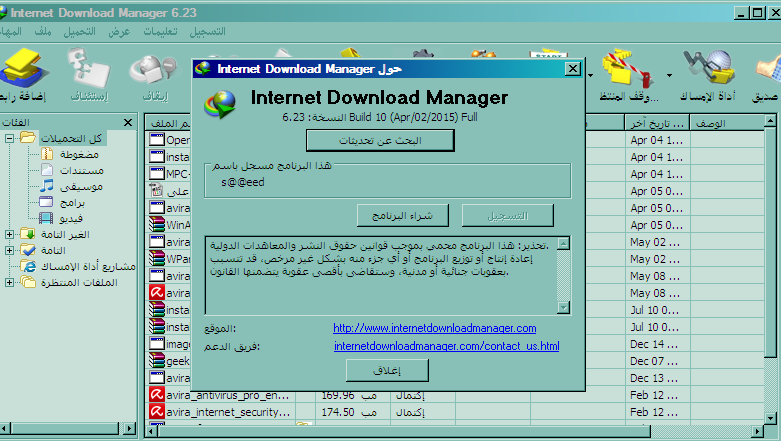781x441 pixels.
Task: Expand the Unfinished (الغير التامة) tree node
Action: (9, 235)
